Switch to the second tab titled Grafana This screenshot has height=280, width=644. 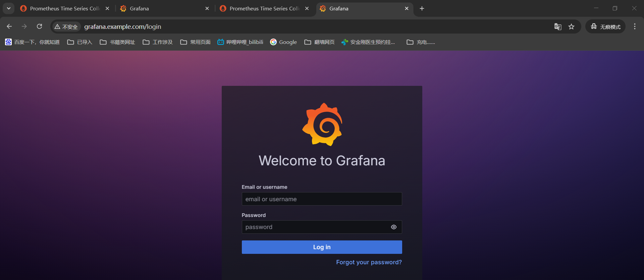164,8
